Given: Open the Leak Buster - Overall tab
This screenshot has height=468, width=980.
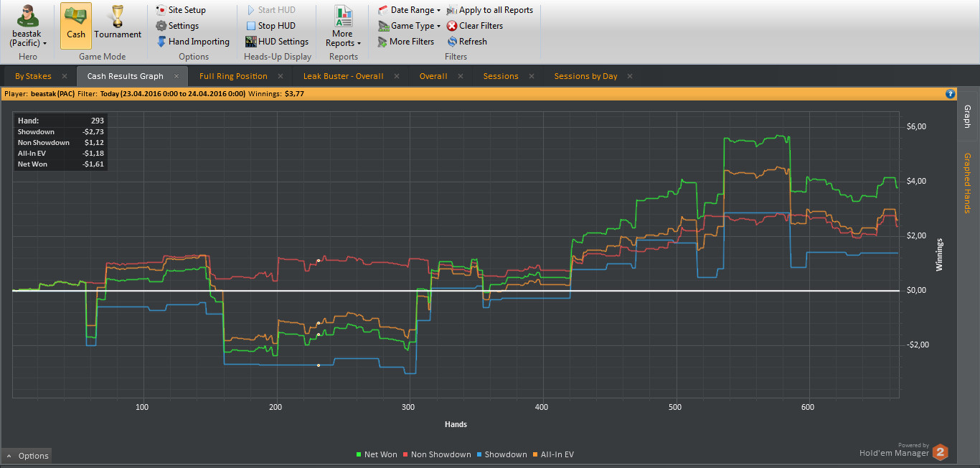Looking at the screenshot, I should click(343, 76).
